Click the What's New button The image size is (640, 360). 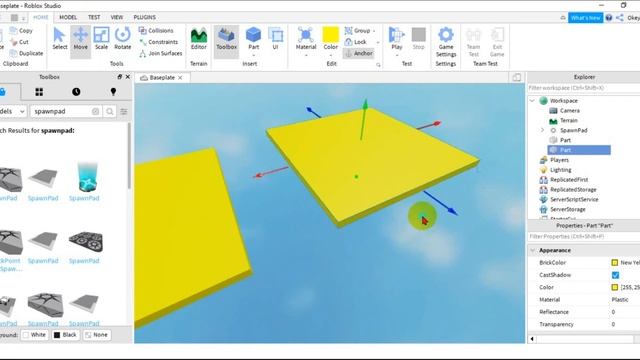click(585, 18)
